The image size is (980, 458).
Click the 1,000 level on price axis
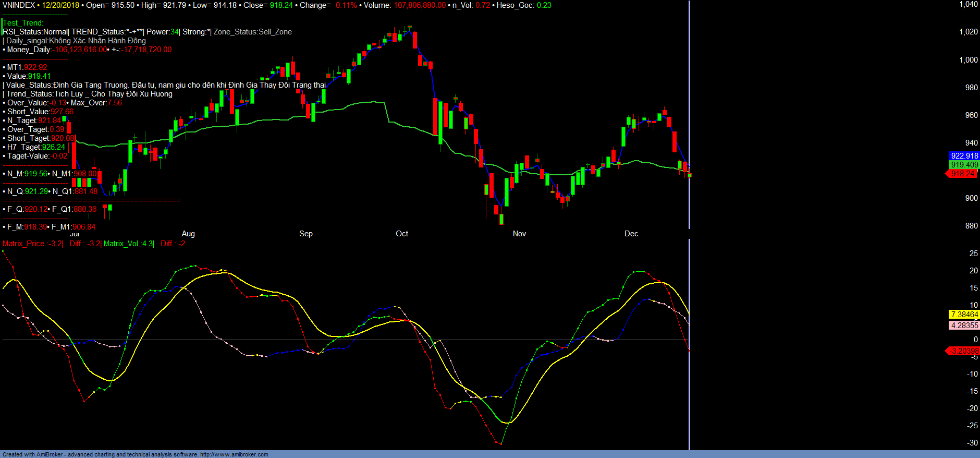click(x=968, y=60)
